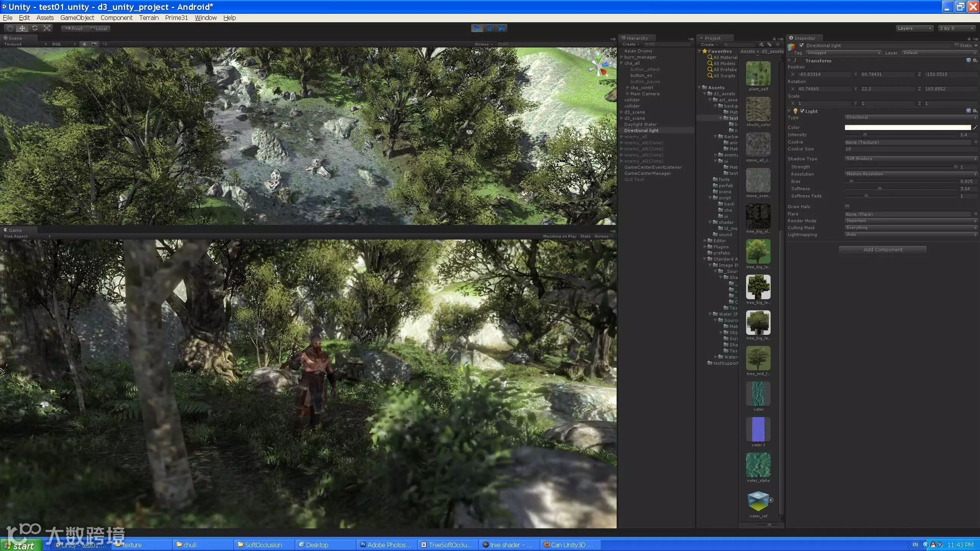Click the Step frame button
980x551 pixels.
[501, 28]
